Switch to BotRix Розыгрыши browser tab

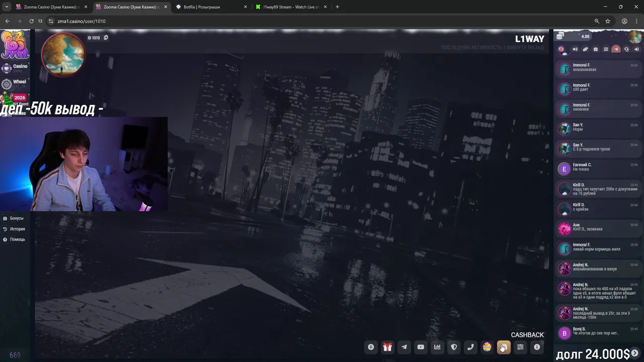[211, 7]
